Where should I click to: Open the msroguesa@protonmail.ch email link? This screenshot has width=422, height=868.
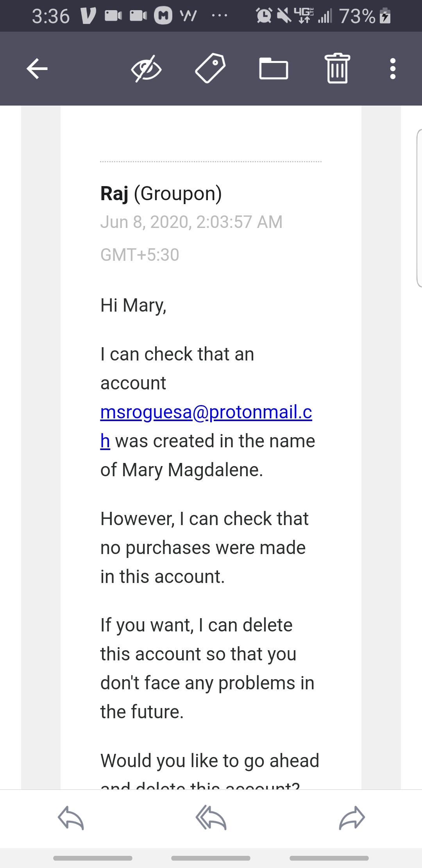coord(206,412)
